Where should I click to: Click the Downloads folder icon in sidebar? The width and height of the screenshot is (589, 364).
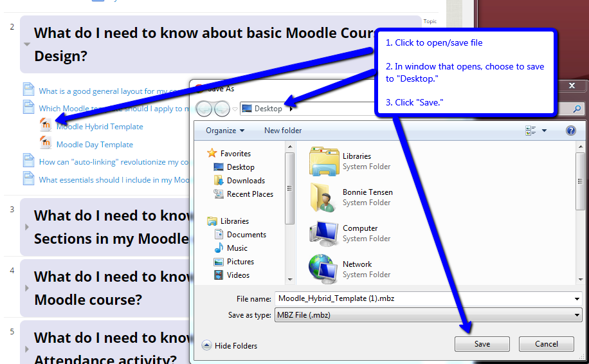(218, 180)
